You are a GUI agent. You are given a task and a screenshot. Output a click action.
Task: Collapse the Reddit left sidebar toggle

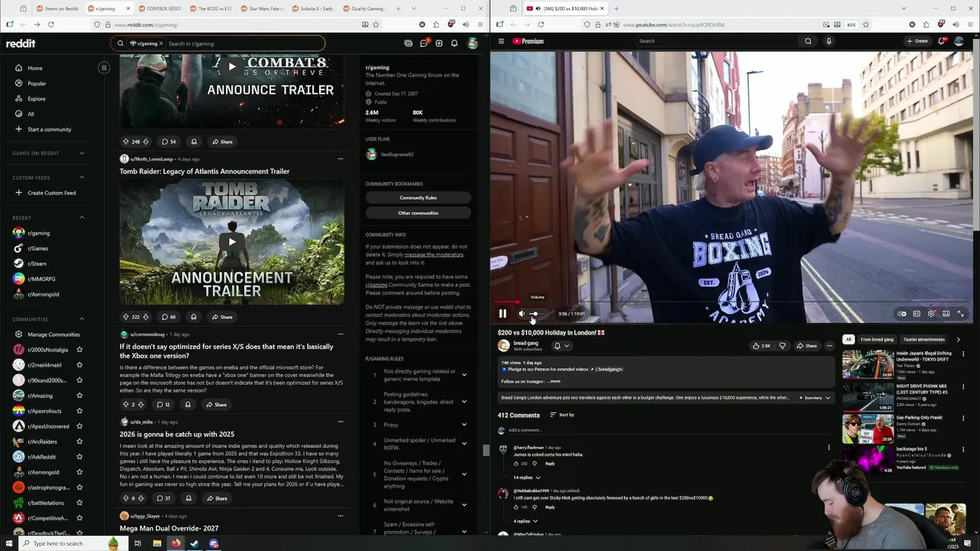point(104,67)
